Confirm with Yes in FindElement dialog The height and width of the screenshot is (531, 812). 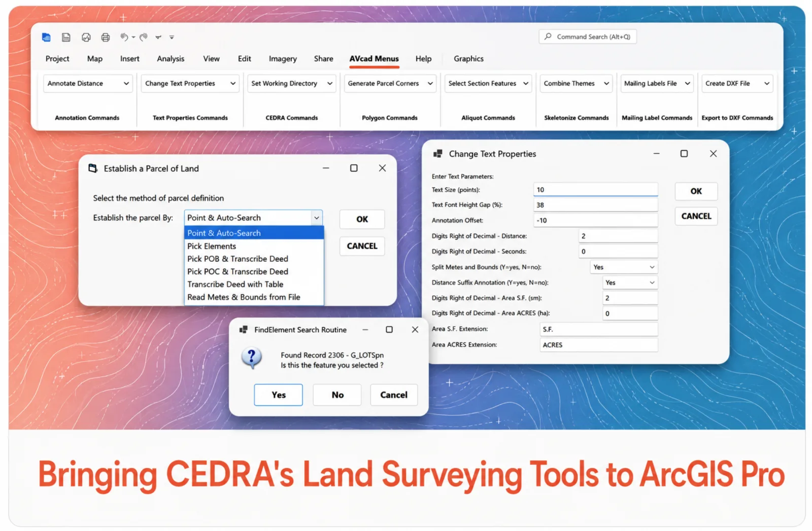(278, 395)
